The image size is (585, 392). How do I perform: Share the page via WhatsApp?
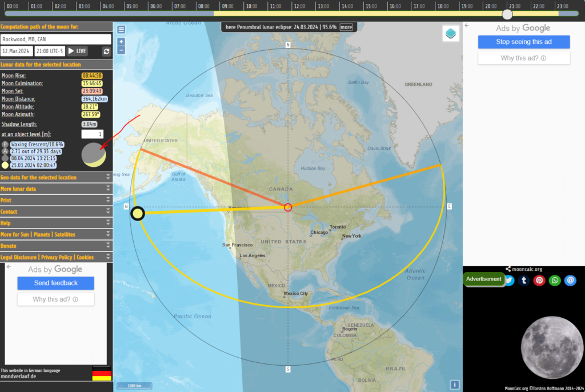(555, 281)
